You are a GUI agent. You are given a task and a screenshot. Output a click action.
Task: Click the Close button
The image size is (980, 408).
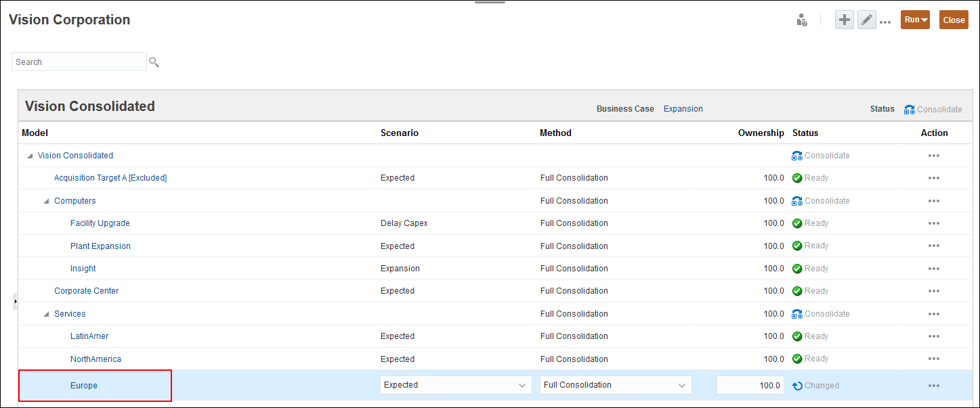[x=954, y=20]
